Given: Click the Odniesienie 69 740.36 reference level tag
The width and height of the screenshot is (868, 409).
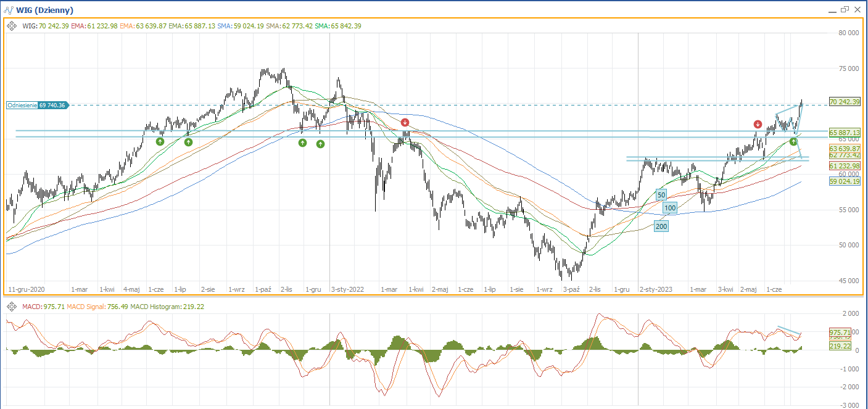Looking at the screenshot, I should point(37,105).
